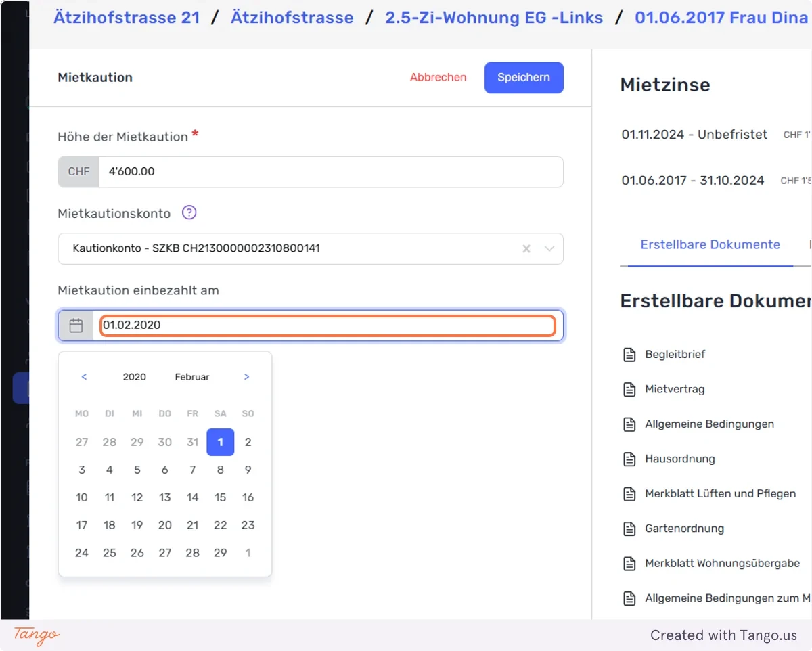This screenshot has height=651, width=812.
Task: Pick February 29 in the calendar
Action: pyautogui.click(x=220, y=553)
